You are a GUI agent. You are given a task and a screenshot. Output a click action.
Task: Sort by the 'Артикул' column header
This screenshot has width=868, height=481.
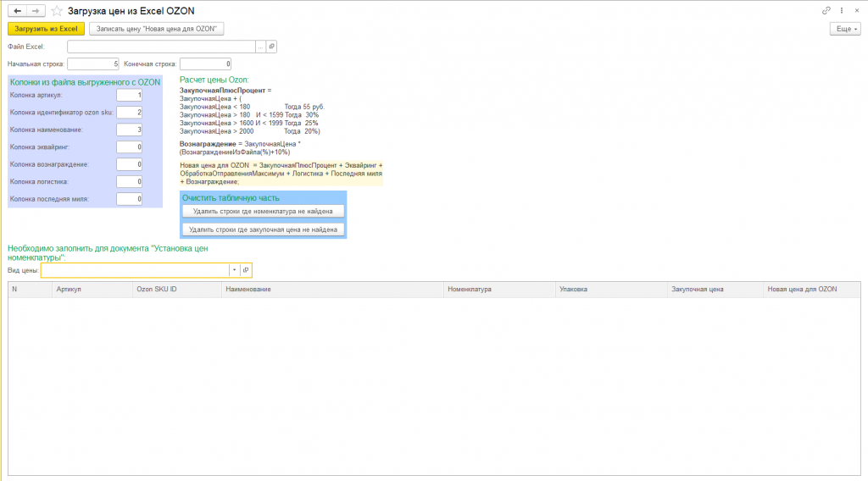pos(92,289)
